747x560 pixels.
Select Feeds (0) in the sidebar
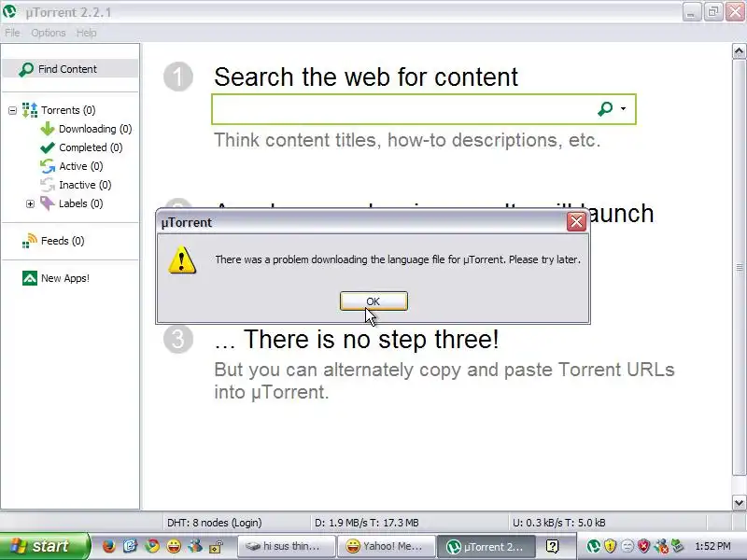point(63,241)
